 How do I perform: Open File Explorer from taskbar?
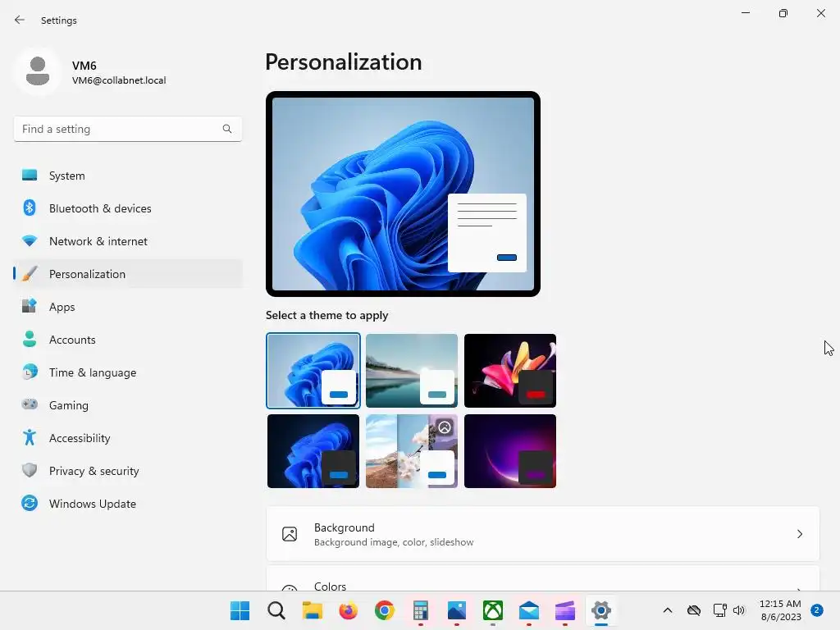point(312,610)
